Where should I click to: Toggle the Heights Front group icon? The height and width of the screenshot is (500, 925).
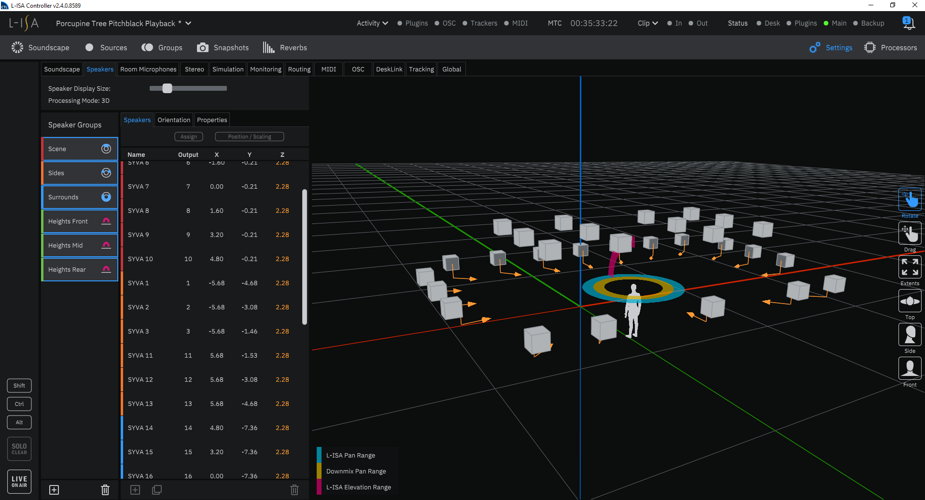pyautogui.click(x=106, y=221)
